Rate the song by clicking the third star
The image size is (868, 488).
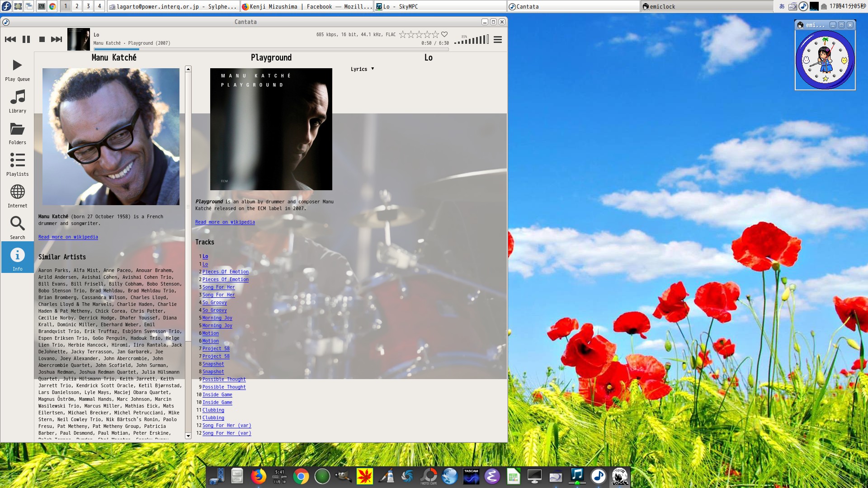coord(420,33)
